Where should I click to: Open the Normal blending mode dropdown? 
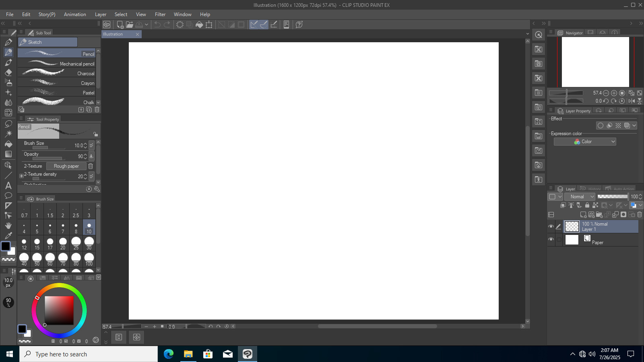[x=580, y=197]
